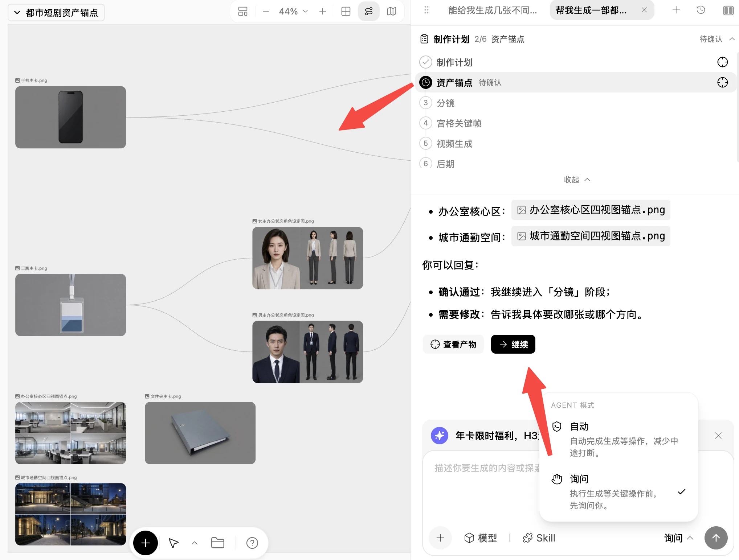Viewport: 739px width, 560px height.
Task: Open the 询问 mode selector
Action: coord(679,538)
